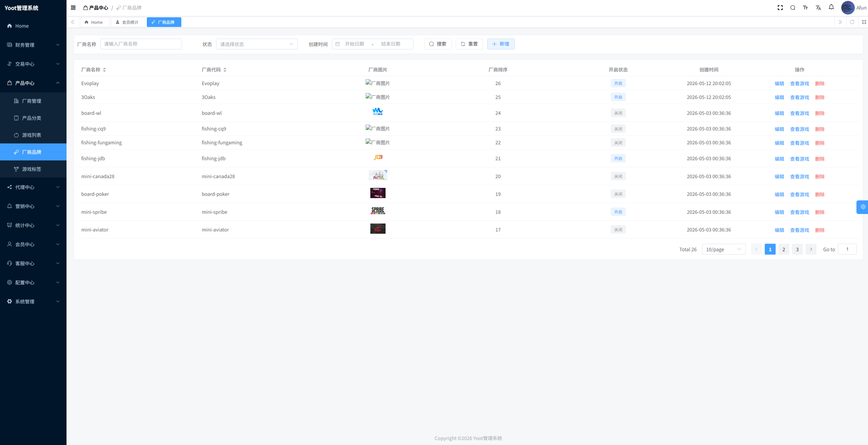868x445 pixels.
Task: View mini-aviator vendor image
Action: coord(378,229)
